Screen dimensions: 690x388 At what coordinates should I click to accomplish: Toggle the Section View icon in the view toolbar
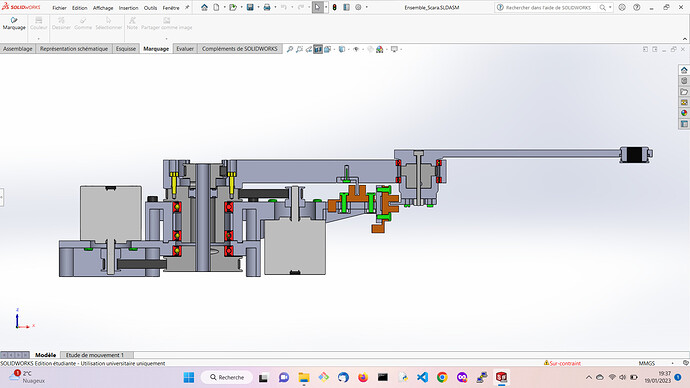(318, 49)
